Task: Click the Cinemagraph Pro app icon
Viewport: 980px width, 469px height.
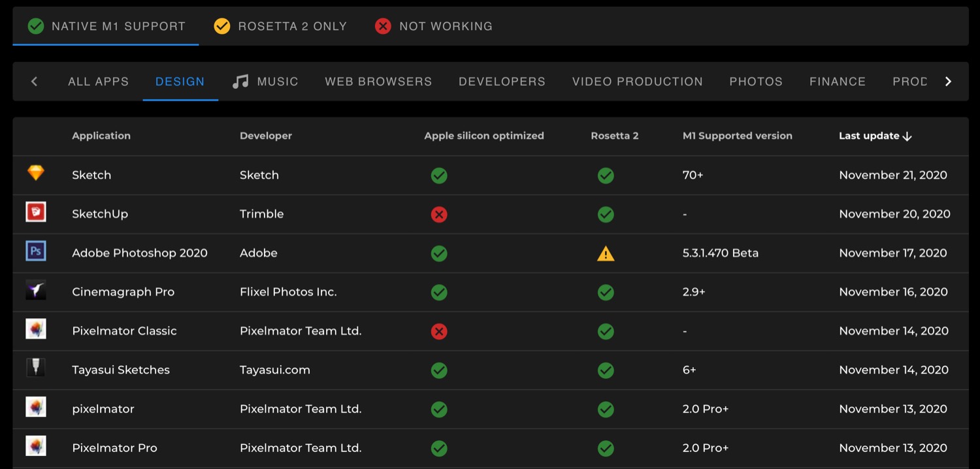Action: 36,291
